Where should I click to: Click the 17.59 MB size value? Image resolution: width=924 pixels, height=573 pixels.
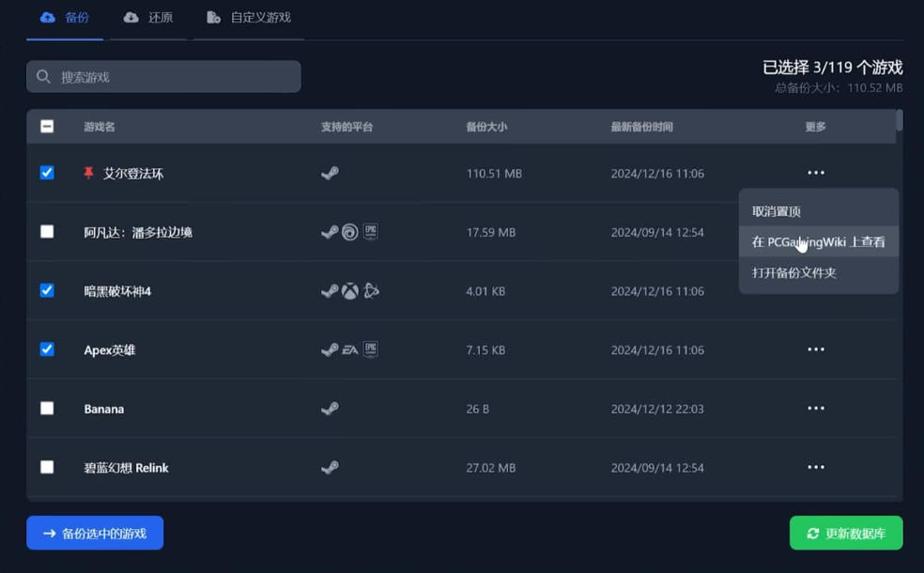tap(491, 232)
